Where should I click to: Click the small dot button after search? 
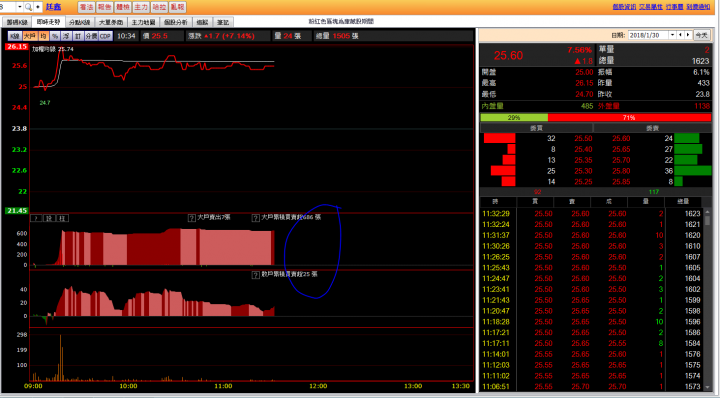point(38,7)
